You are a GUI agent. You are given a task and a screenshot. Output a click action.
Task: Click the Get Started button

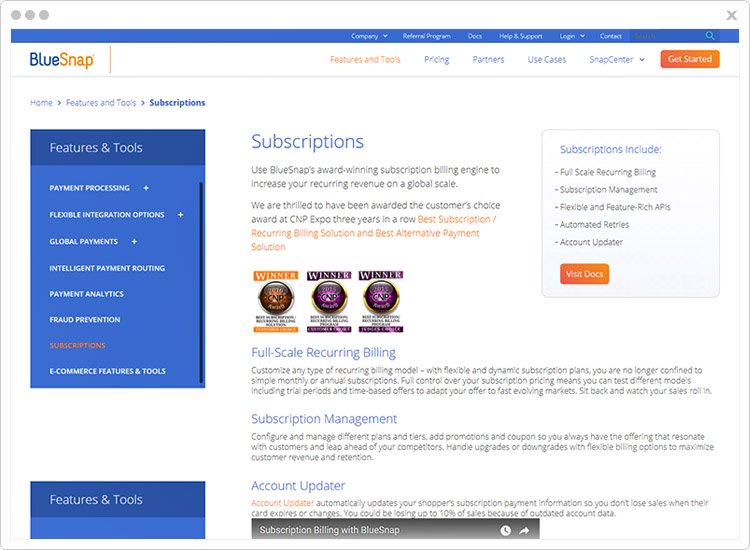pos(690,59)
